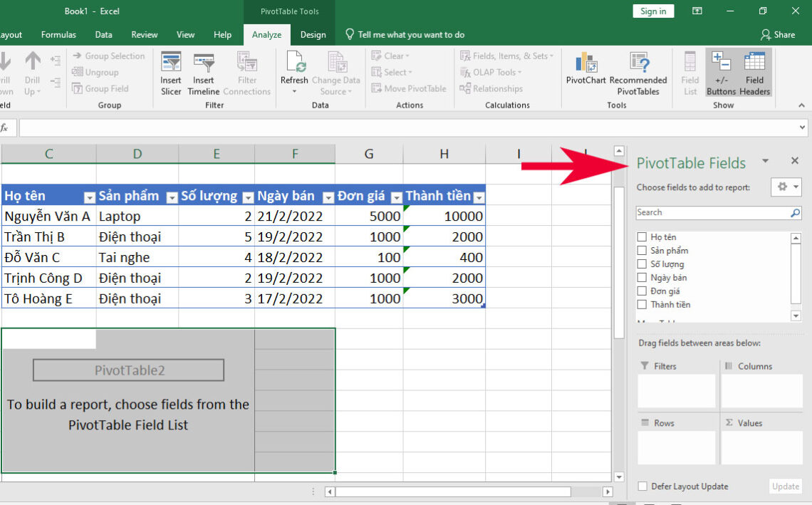Toggle Field Headers visibility
This screenshot has width=812, height=505.
coord(754,72)
